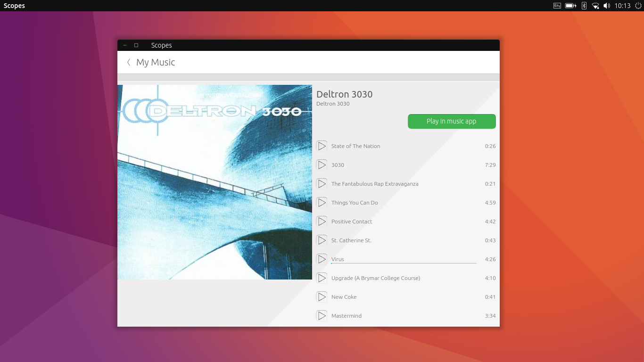This screenshot has height=362, width=644.
Task: Click the 4:59 track duration
Action: 490,203
